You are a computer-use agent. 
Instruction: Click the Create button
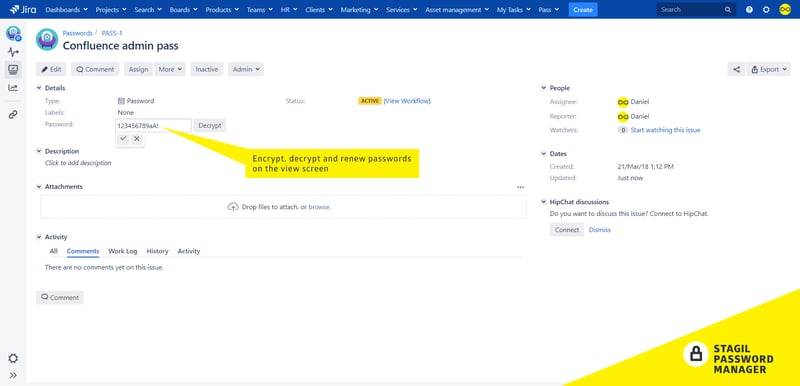(583, 10)
